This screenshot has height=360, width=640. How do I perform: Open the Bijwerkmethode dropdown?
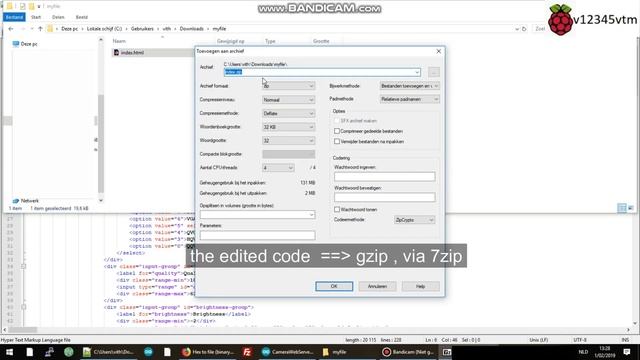(410, 86)
